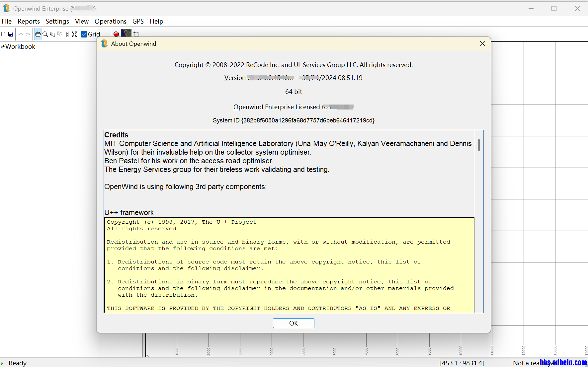
Task: Click the System ID text
Action: [294, 120]
